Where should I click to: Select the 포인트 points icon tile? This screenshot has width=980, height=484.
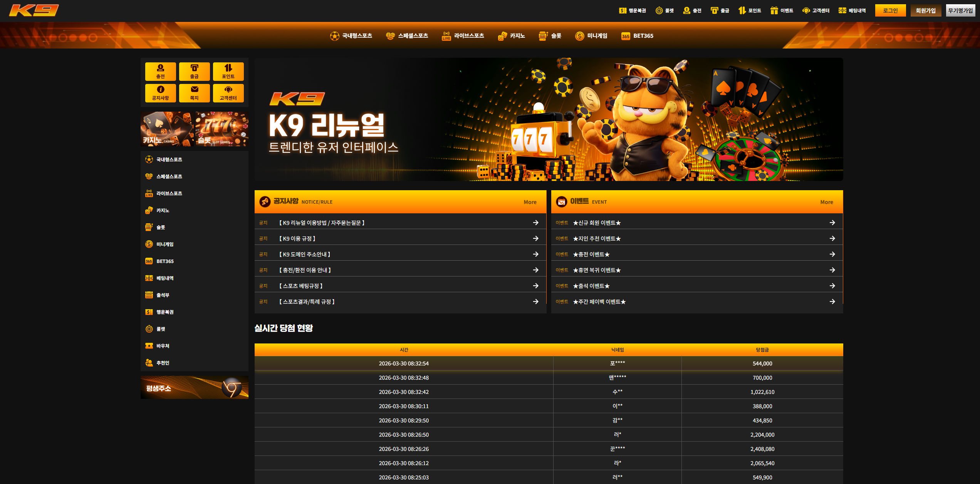pyautogui.click(x=228, y=72)
